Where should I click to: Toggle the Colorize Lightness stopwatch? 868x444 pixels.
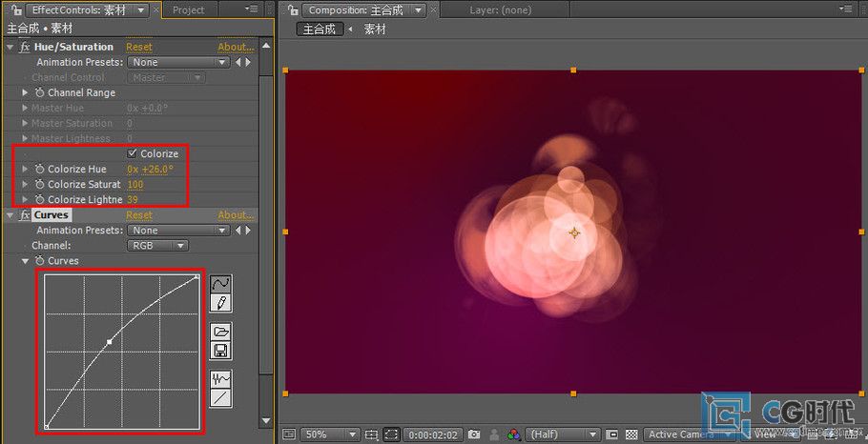tap(40, 199)
